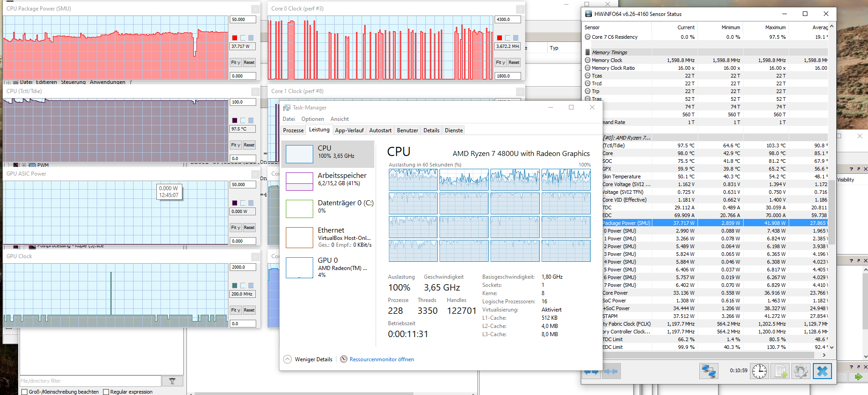This screenshot has width=868, height=395.
Task: Click Fit y in GPU Clock graph
Action: (x=235, y=310)
